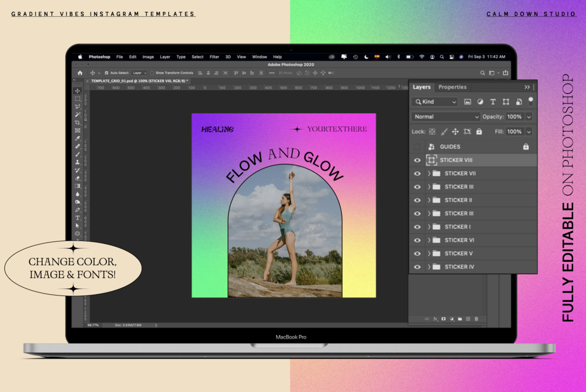Viewport: 586px width, 392px height.
Task: Open the Opacity slider dropdown arrow
Action: (x=529, y=117)
